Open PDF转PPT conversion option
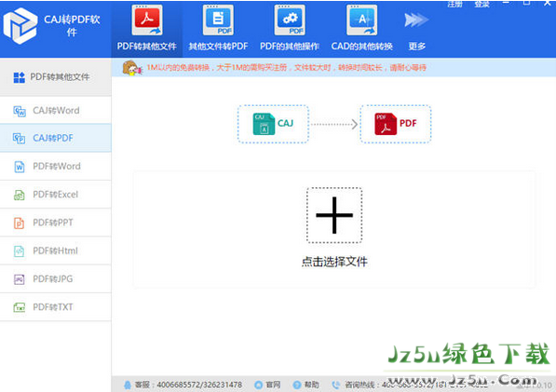The image size is (556, 392). tap(56, 223)
